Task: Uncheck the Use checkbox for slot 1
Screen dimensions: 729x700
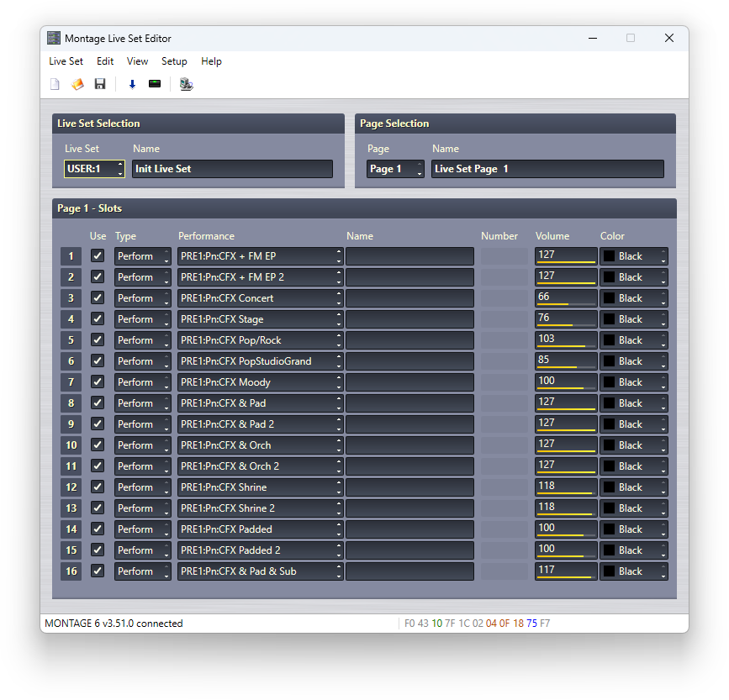Action: [98, 255]
